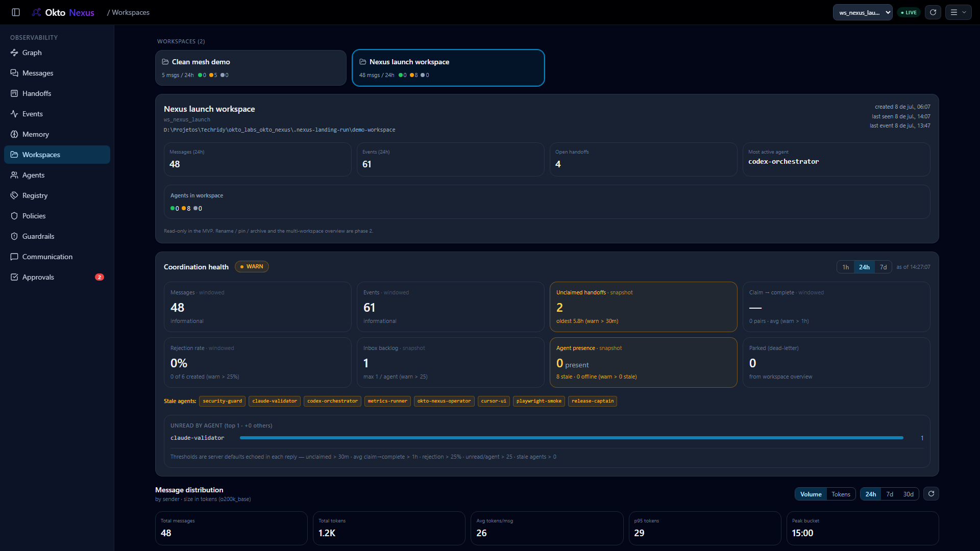Open Guardrails via its shield-alert icon
Image resolution: width=980 pixels, height=551 pixels.
[x=14, y=236]
